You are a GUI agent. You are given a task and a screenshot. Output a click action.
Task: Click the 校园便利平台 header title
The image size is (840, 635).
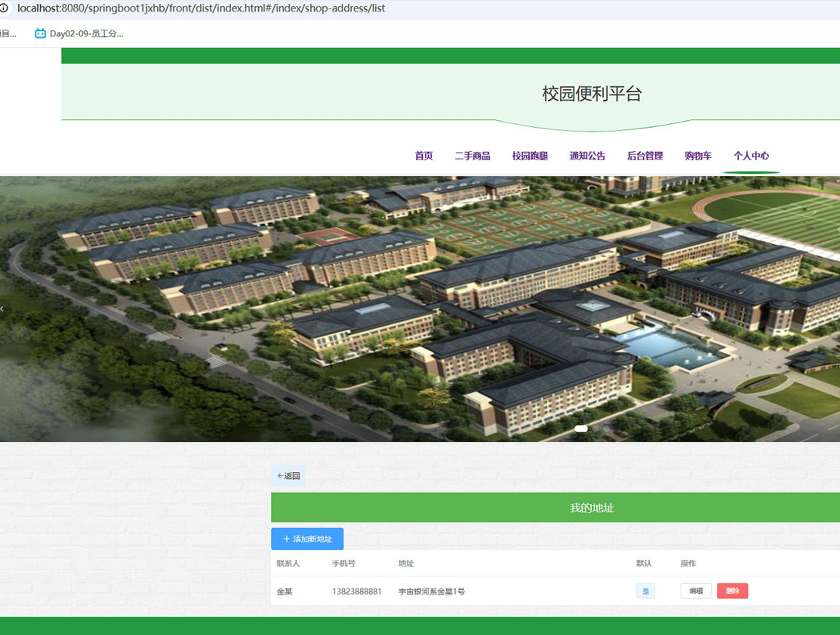coord(592,94)
